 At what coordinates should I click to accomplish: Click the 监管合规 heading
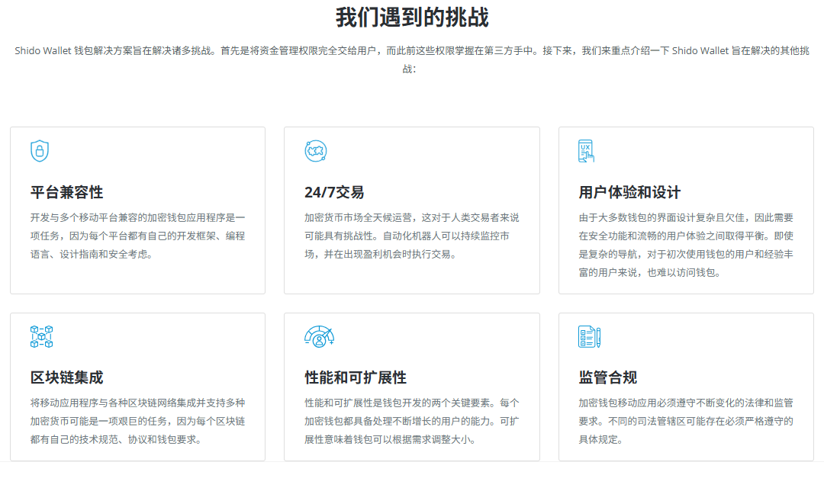point(608,377)
